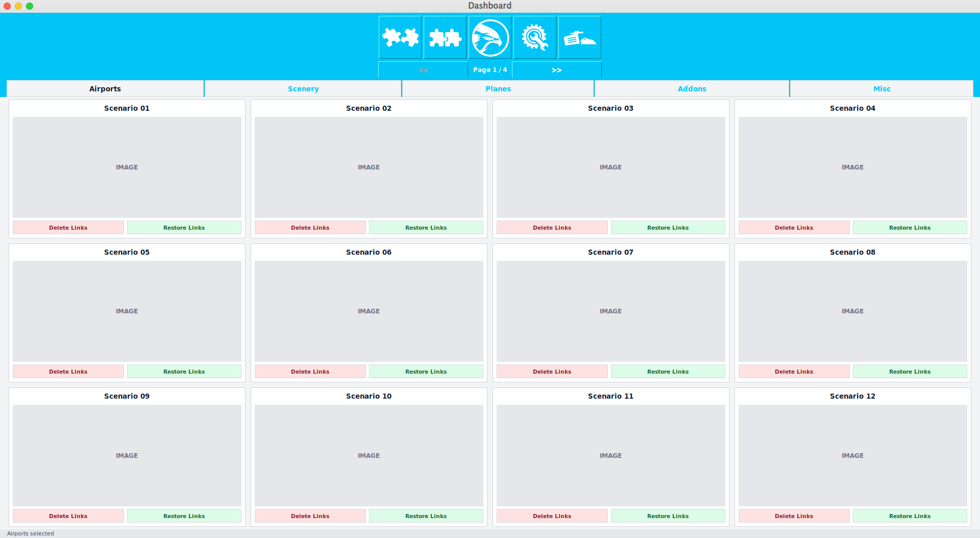Click the Scenario 08 title text
980x538 pixels.
coord(853,252)
